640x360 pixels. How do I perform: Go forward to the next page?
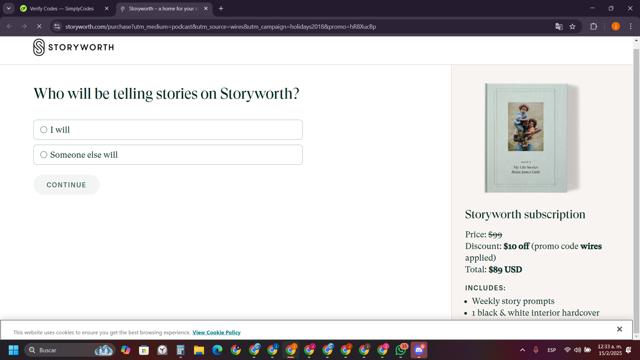[x=24, y=27]
